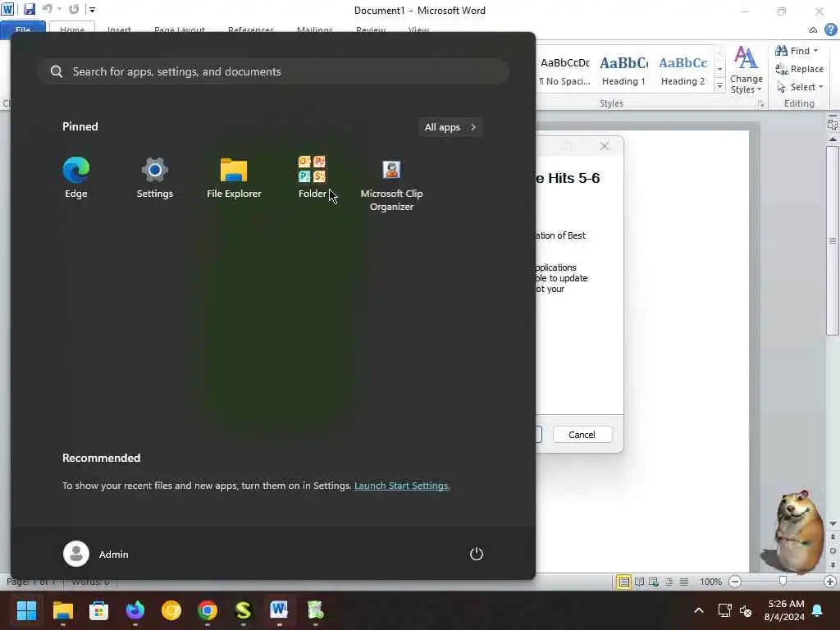840x630 pixels.
Task: Open Customize Quick Access Toolbar dropdown
Action: [x=92, y=10]
